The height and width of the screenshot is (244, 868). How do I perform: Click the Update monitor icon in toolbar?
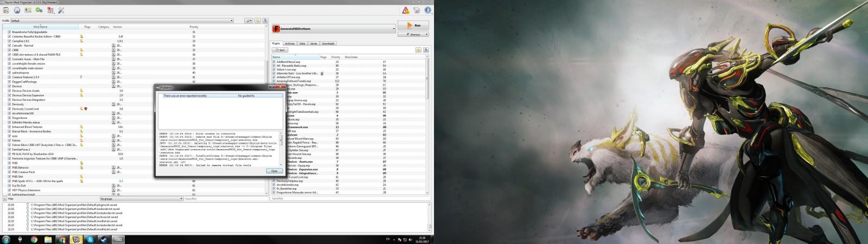(x=417, y=10)
